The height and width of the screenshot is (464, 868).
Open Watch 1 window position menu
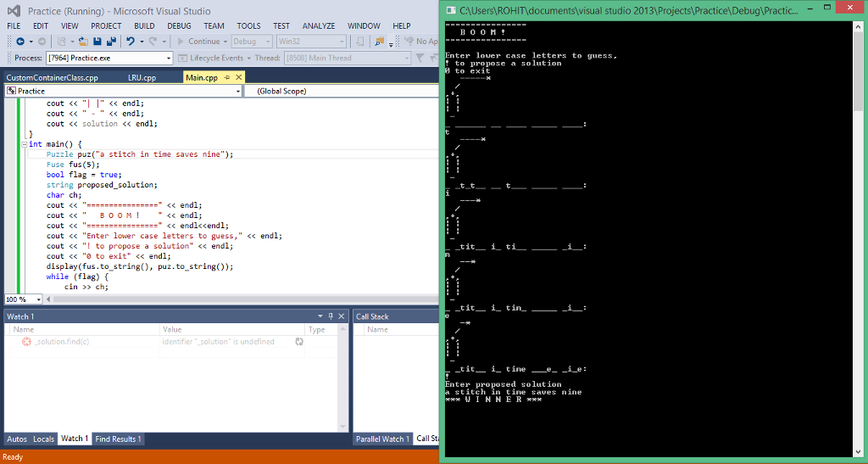[320, 316]
